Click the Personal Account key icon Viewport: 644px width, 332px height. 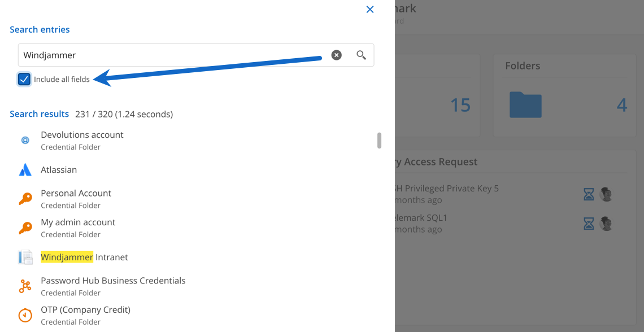pyautogui.click(x=25, y=199)
